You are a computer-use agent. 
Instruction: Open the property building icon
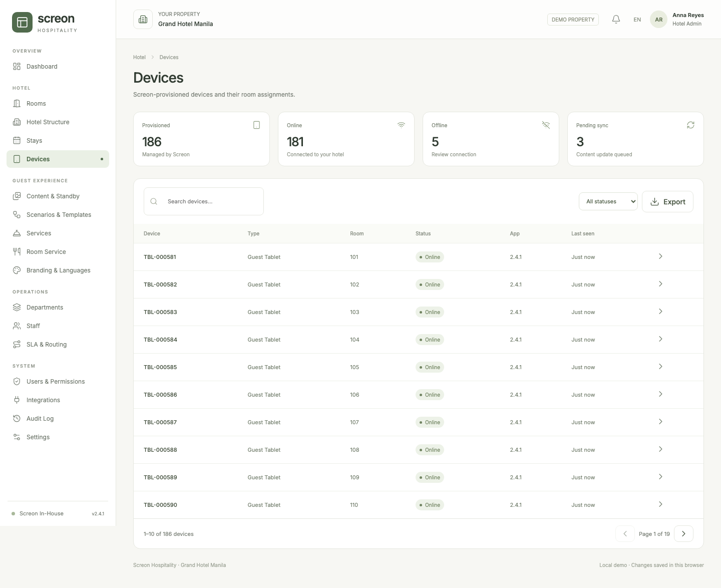[x=143, y=20]
